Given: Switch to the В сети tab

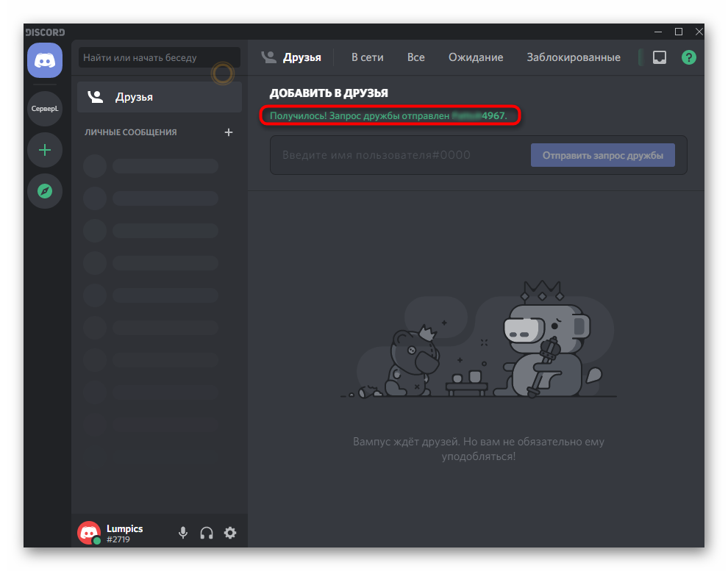Looking at the screenshot, I should point(367,57).
